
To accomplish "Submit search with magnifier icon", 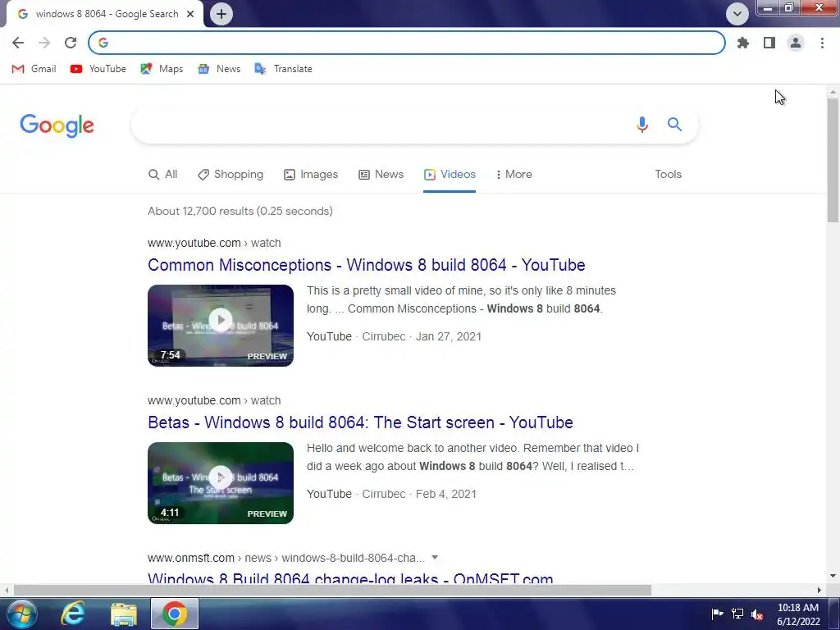I will 674,125.
